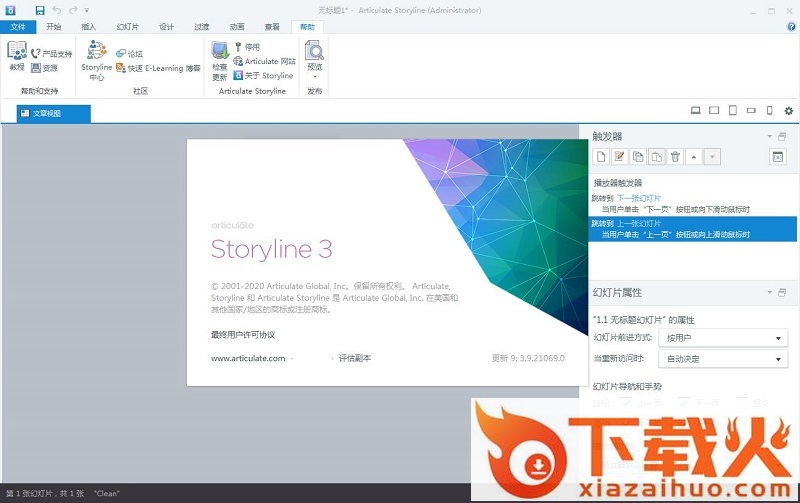Click the Save icon in the quick access toolbar
This screenshot has height=503, width=800.
tap(39, 10)
